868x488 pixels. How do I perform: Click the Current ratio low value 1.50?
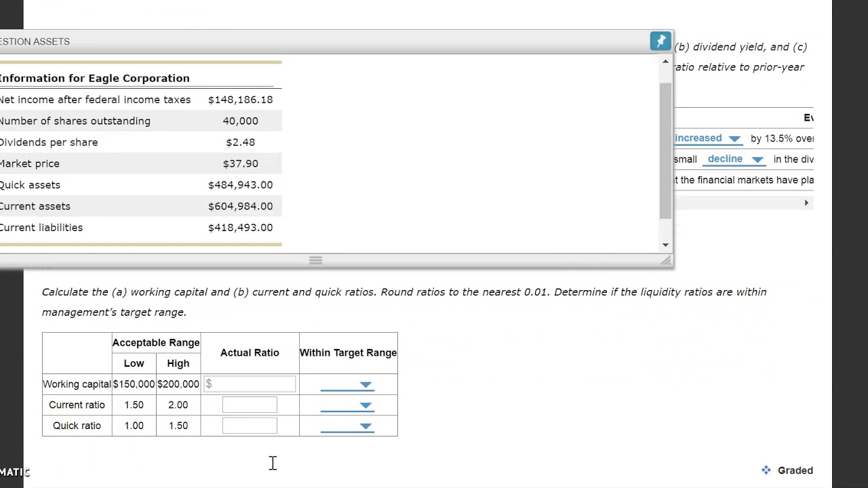(134, 405)
